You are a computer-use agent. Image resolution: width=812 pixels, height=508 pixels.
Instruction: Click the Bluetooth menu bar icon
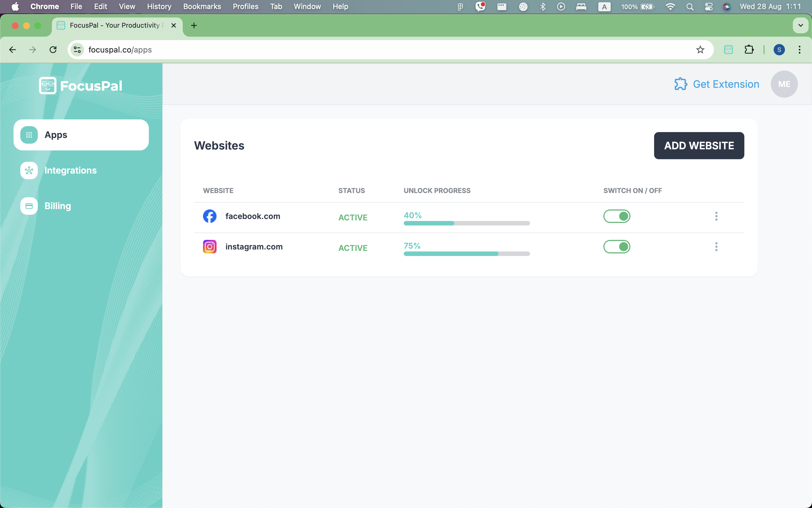[542, 7]
